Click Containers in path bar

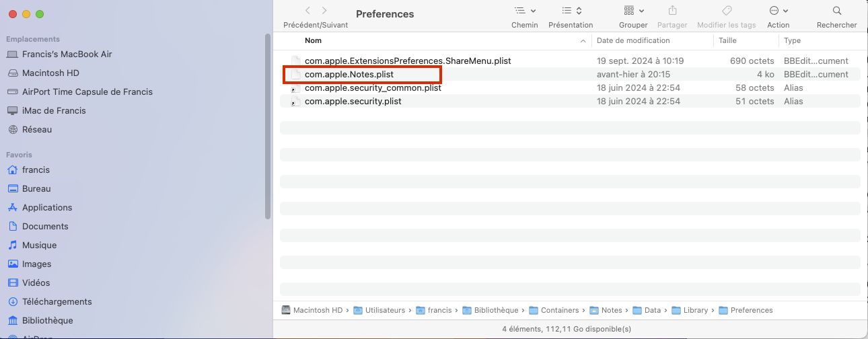point(554,310)
